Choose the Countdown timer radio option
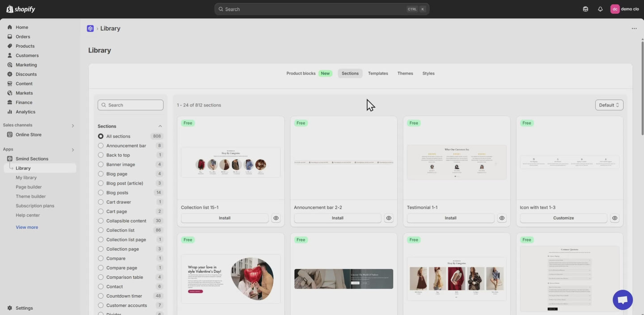 (101, 296)
